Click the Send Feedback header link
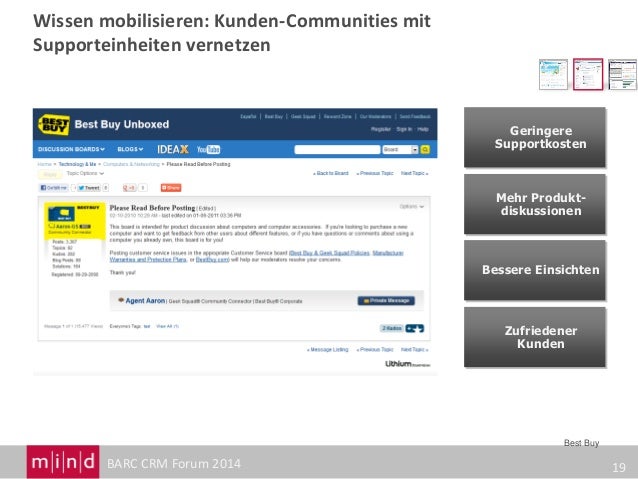 415,116
